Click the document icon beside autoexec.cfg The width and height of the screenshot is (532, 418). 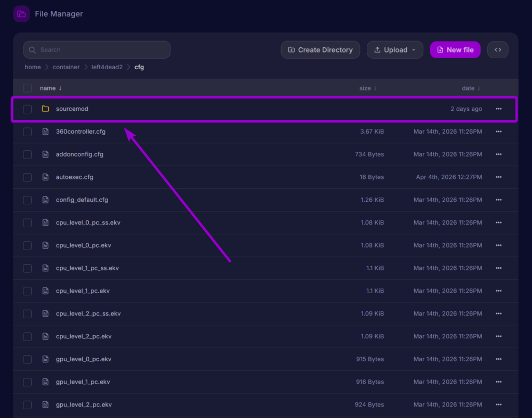point(45,177)
